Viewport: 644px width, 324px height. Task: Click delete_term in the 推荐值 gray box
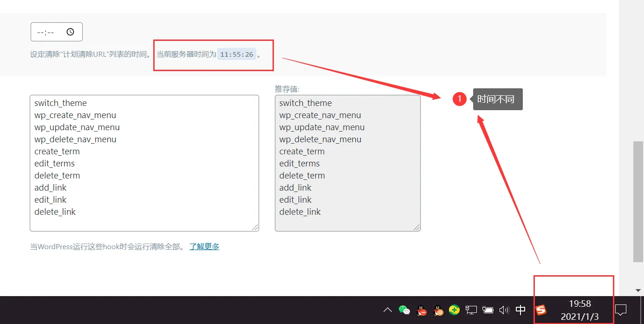tap(302, 176)
